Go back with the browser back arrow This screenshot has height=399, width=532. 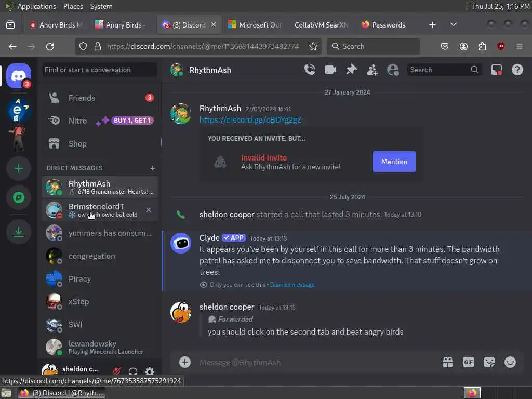tap(12, 46)
